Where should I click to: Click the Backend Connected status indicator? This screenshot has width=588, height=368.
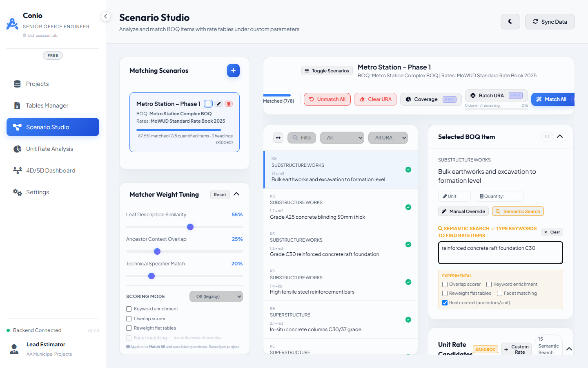(x=34, y=330)
